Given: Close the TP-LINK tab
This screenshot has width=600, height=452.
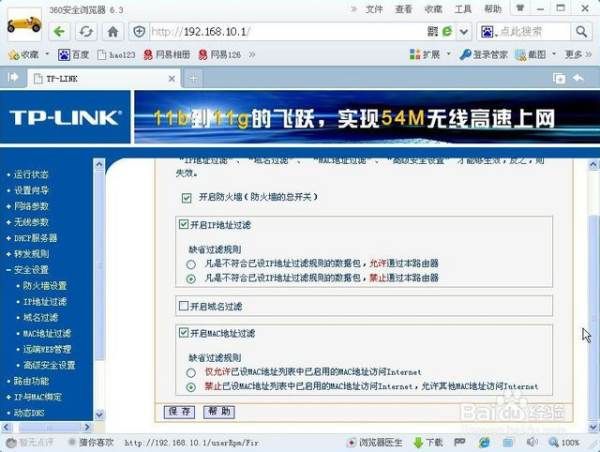Looking at the screenshot, I should [172, 79].
